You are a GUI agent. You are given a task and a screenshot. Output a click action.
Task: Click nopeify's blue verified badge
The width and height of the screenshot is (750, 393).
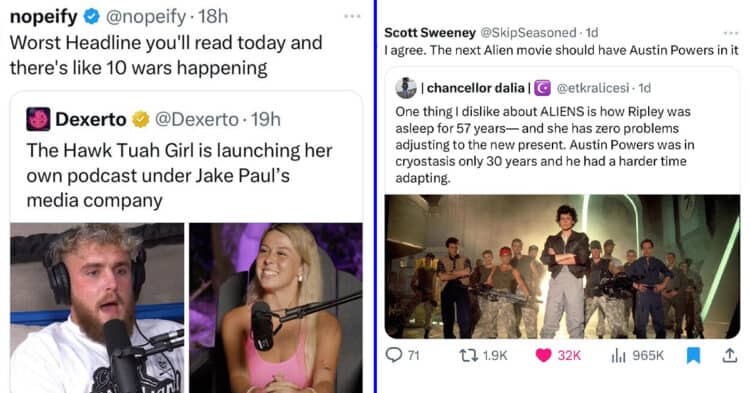(x=91, y=17)
